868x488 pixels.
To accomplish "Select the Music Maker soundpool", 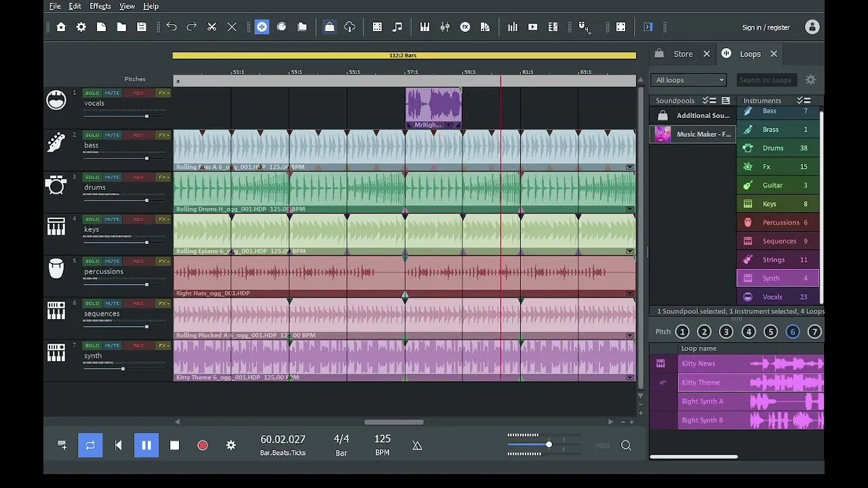I will (693, 134).
